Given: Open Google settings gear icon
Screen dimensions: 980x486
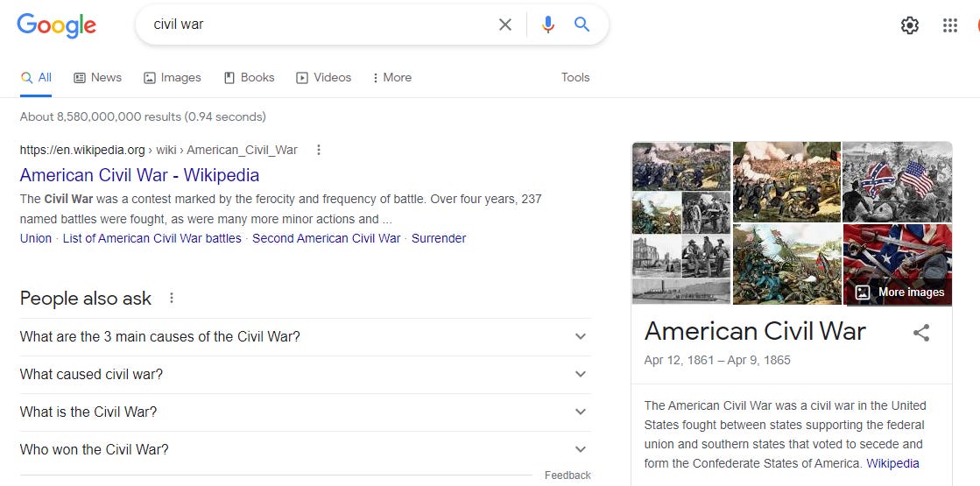Looking at the screenshot, I should tap(910, 25).
